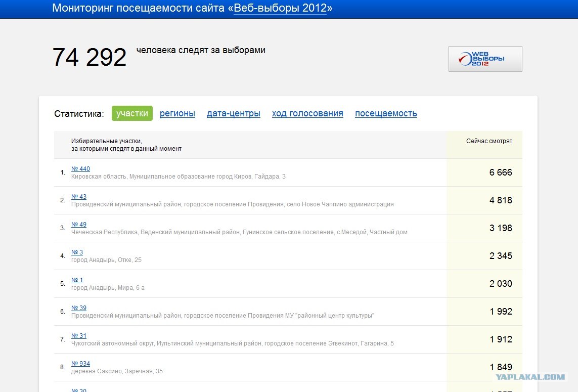This screenshot has width=578, height=392.
Task: Click the YAPLAKAL.COM watermark
Action: [x=529, y=377]
